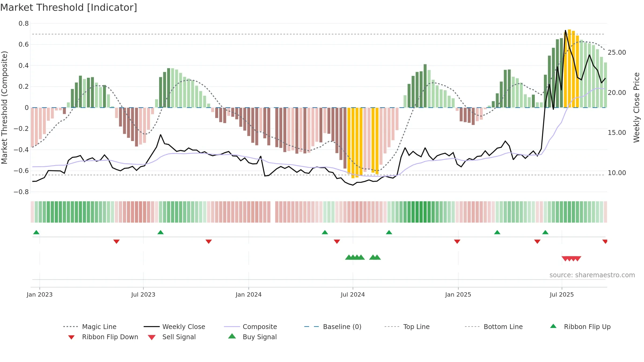The width and height of the screenshot is (644, 362).
Task: Click the 'source: sharemaestro.com' text
Action: coord(592,275)
